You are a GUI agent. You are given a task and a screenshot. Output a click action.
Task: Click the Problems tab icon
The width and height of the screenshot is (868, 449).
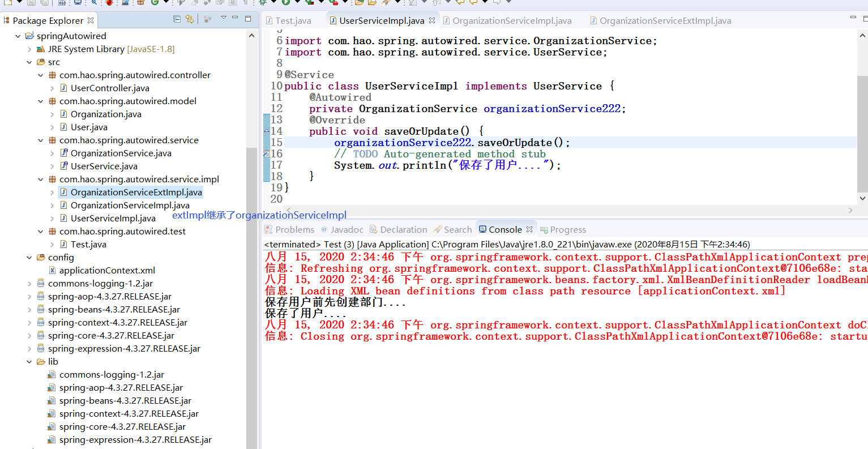[269, 229]
